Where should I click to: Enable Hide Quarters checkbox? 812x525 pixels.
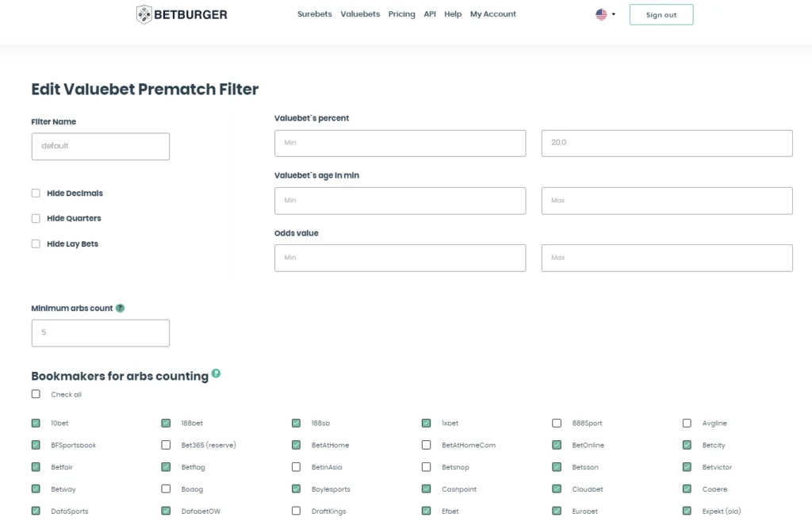coord(36,219)
